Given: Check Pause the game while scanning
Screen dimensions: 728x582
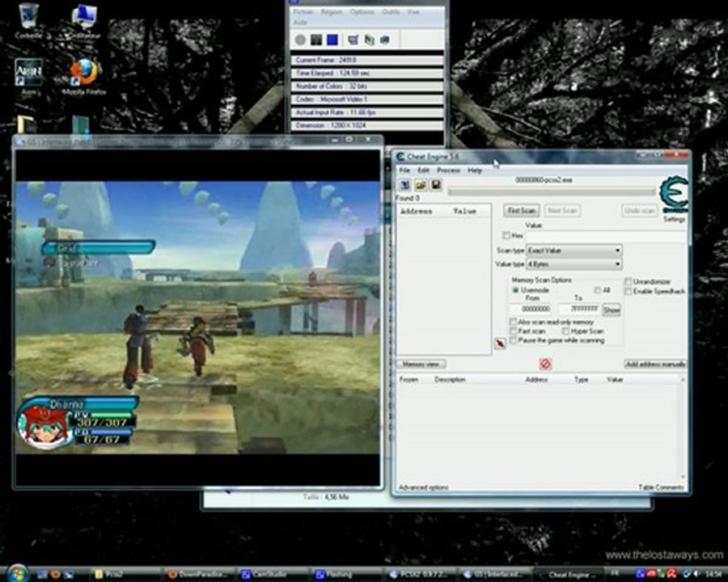Looking at the screenshot, I should [514, 340].
